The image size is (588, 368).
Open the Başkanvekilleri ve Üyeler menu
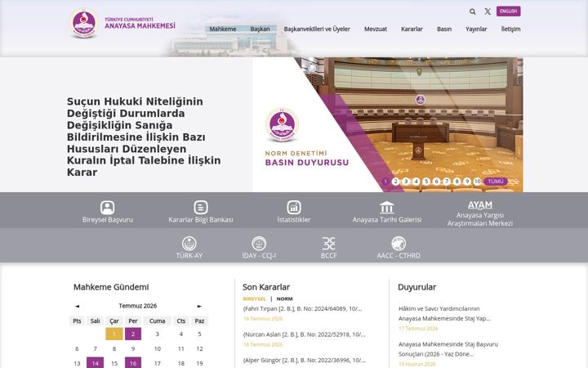point(317,29)
